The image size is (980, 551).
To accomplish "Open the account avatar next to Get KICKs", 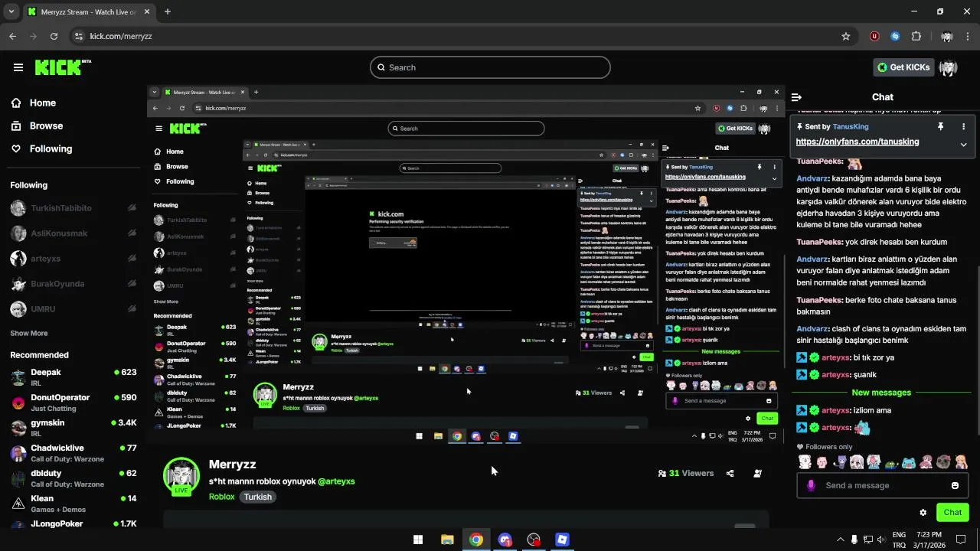I will [x=949, y=67].
